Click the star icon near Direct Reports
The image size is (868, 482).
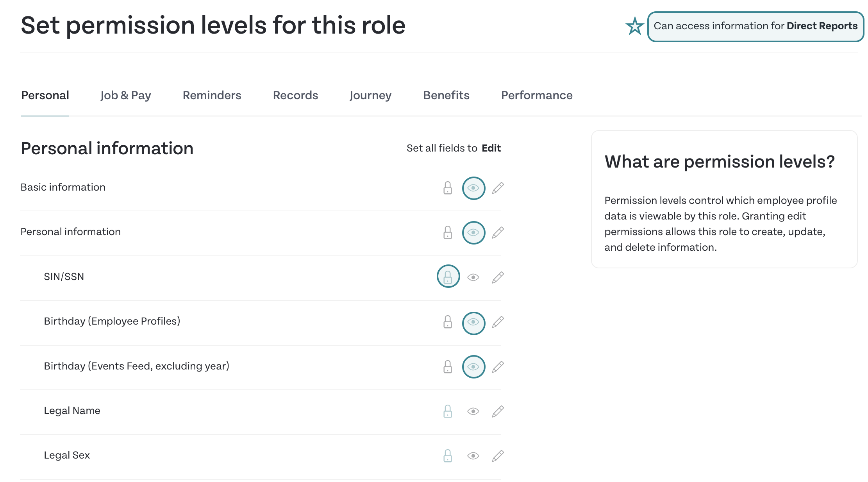(635, 26)
